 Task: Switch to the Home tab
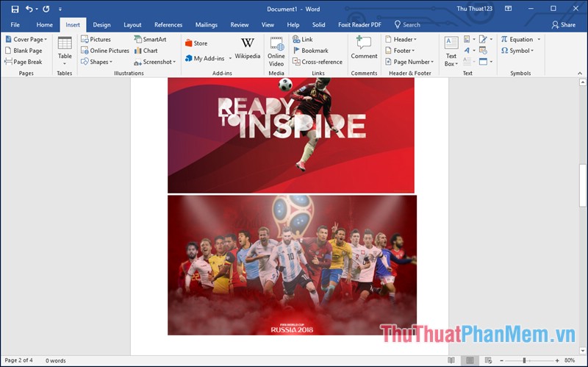(45, 25)
